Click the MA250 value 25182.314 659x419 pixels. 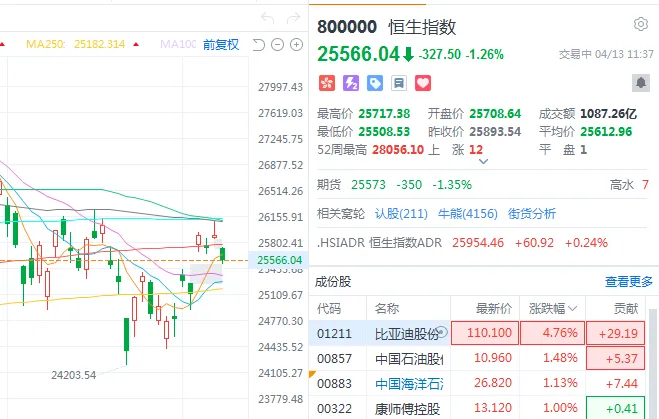click(x=100, y=44)
